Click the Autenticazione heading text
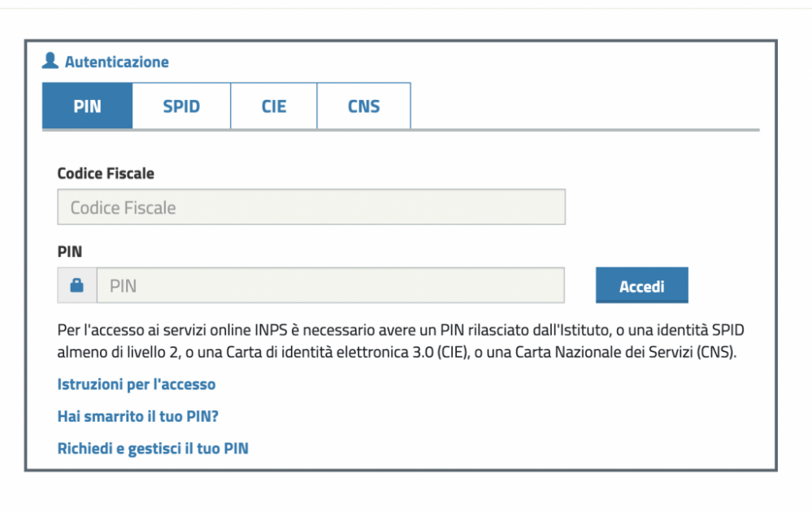Viewport: 812px width, 512px height. [x=116, y=62]
